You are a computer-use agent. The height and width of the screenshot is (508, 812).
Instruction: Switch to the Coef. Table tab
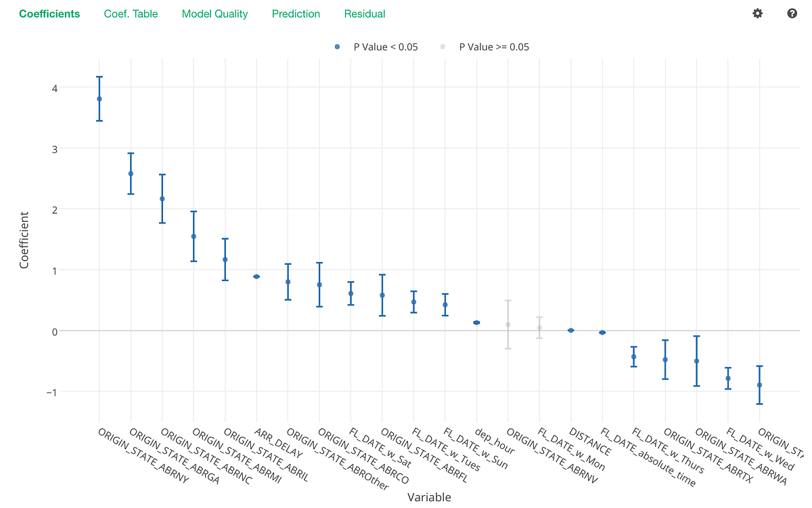[x=131, y=14]
